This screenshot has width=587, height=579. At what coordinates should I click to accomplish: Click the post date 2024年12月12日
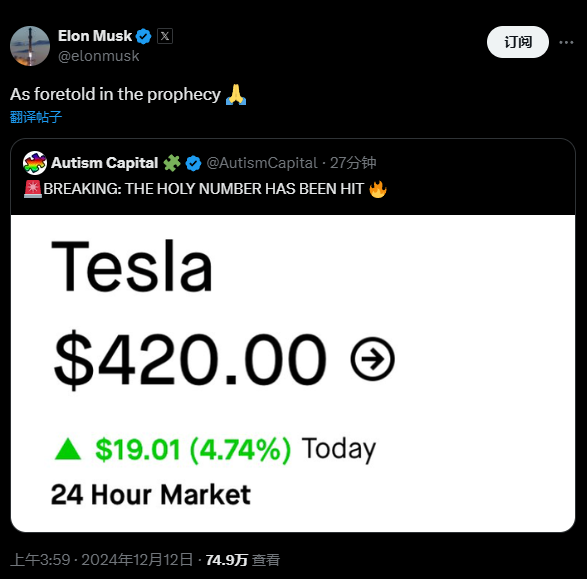pyautogui.click(x=137, y=560)
